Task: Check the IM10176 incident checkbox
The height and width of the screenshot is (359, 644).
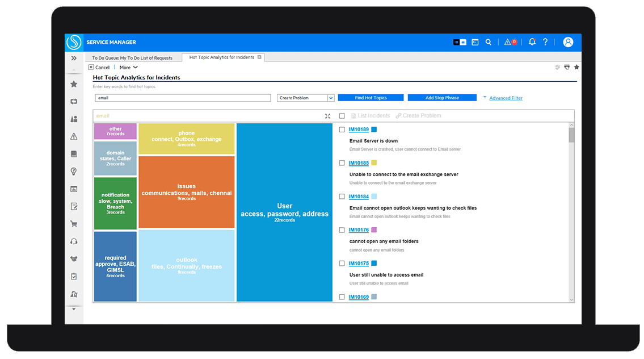Action: tap(342, 229)
